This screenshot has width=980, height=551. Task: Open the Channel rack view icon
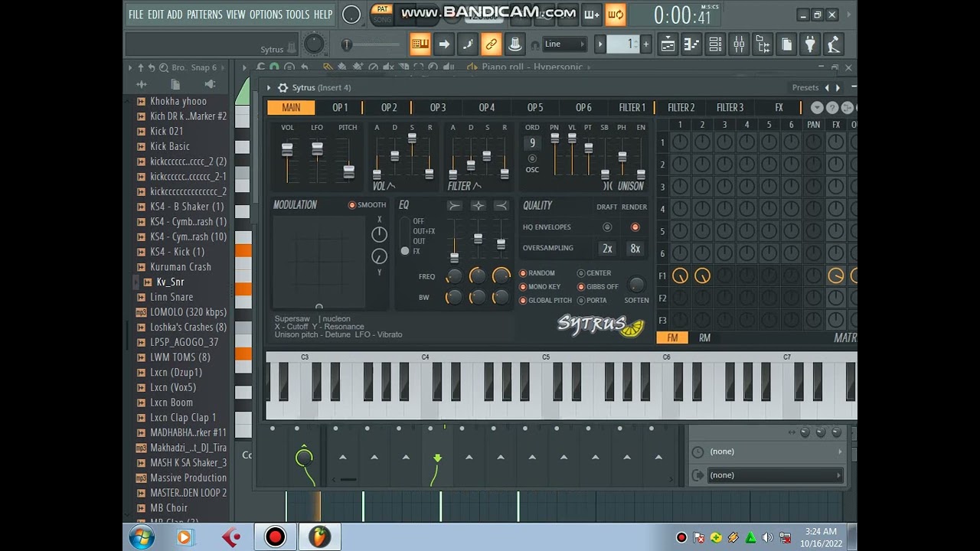[x=715, y=44]
